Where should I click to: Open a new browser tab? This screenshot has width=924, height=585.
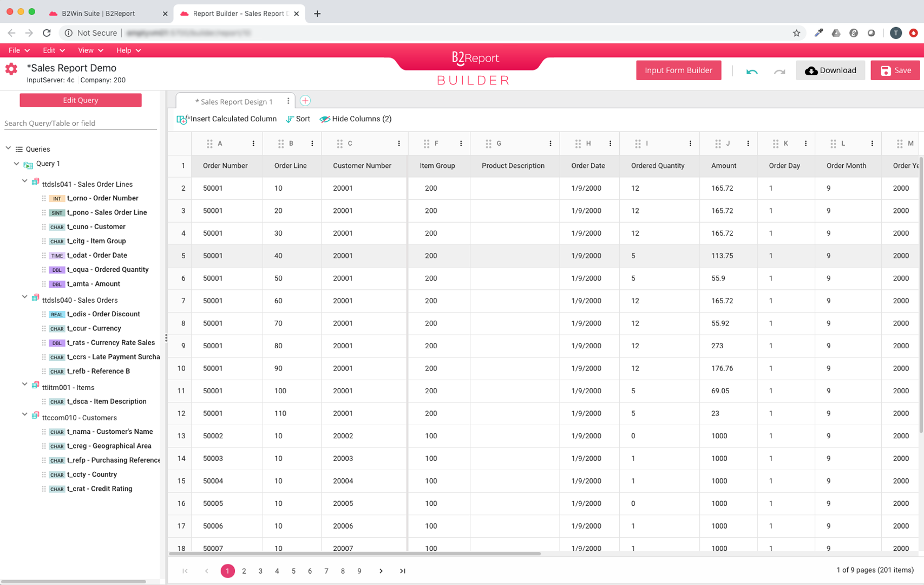coord(317,14)
